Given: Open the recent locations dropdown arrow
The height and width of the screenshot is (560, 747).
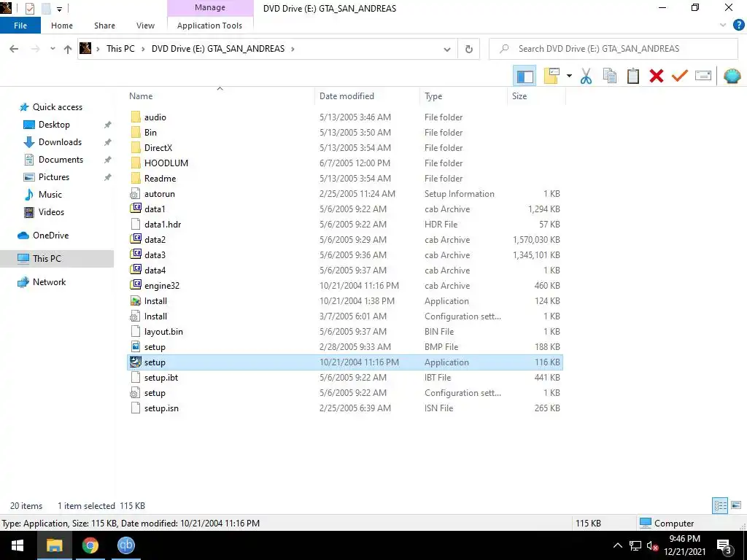Looking at the screenshot, I should [53, 49].
